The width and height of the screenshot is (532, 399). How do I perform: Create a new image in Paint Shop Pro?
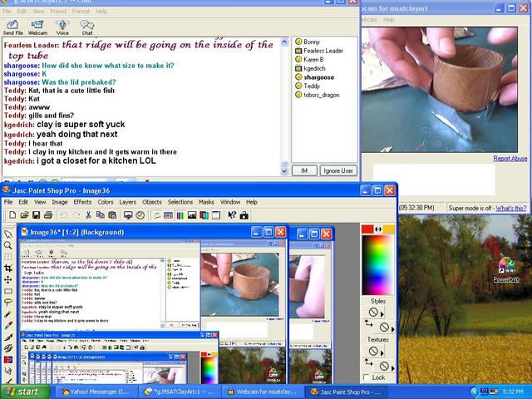(x=12, y=215)
